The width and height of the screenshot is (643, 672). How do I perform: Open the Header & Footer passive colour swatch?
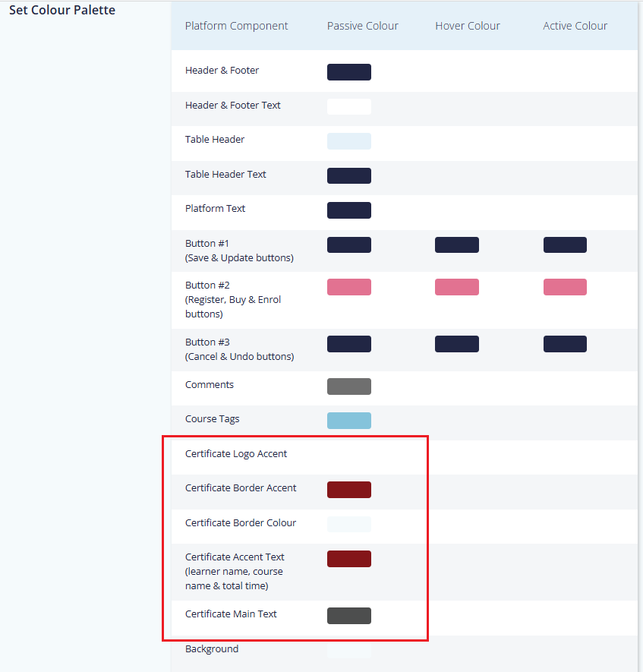click(349, 72)
